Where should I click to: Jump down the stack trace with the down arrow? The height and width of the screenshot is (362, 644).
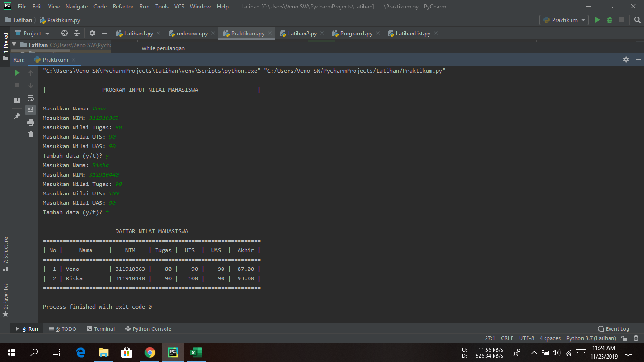31,85
